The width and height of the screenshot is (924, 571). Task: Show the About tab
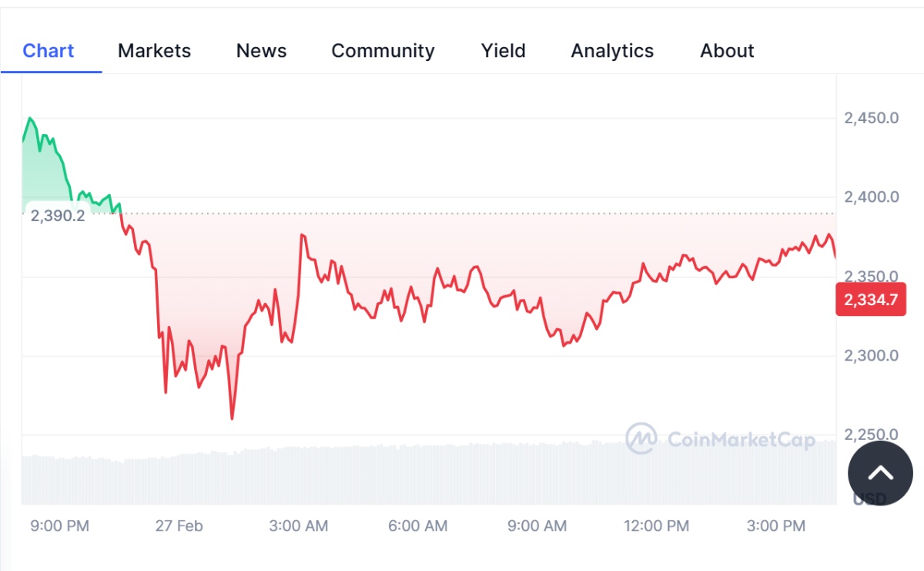[727, 51]
